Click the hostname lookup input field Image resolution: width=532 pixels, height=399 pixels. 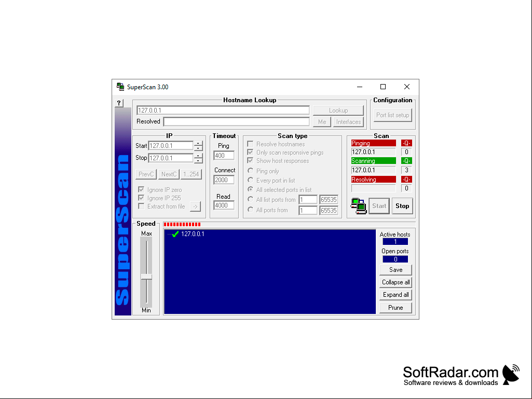pos(223,111)
